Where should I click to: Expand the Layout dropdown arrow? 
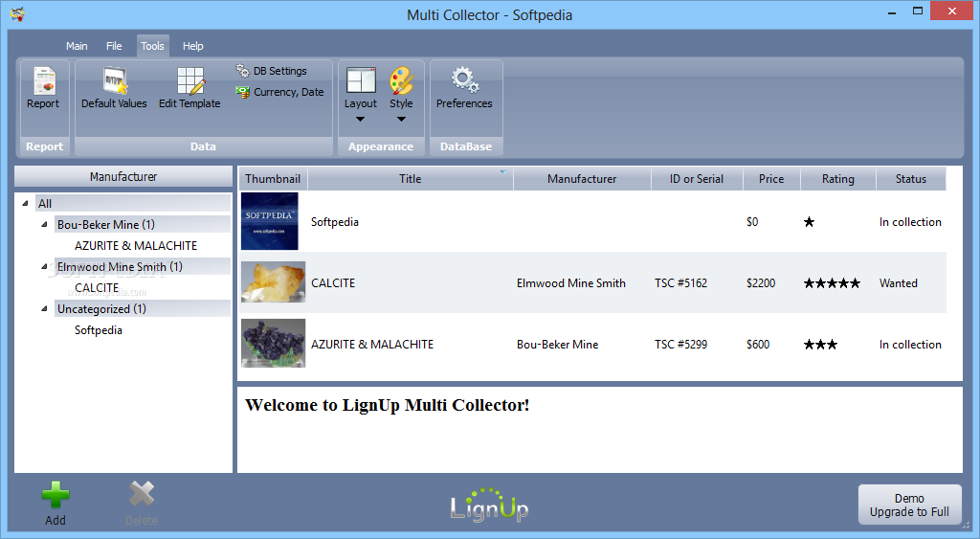click(360, 119)
